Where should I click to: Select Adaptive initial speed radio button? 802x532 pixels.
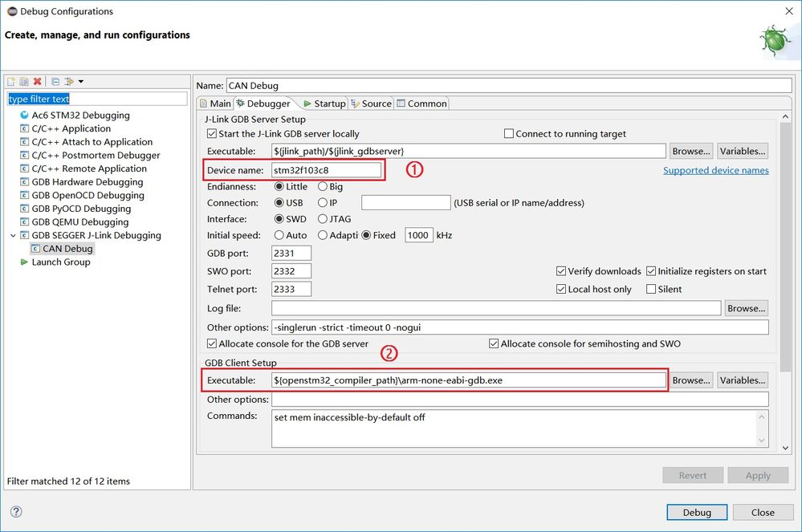(323, 235)
